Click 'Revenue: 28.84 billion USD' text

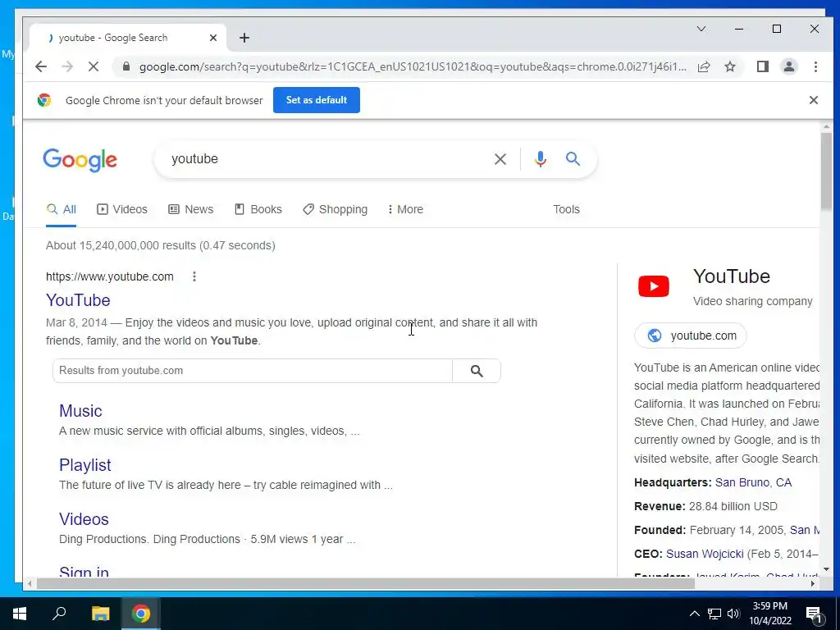[705, 506]
